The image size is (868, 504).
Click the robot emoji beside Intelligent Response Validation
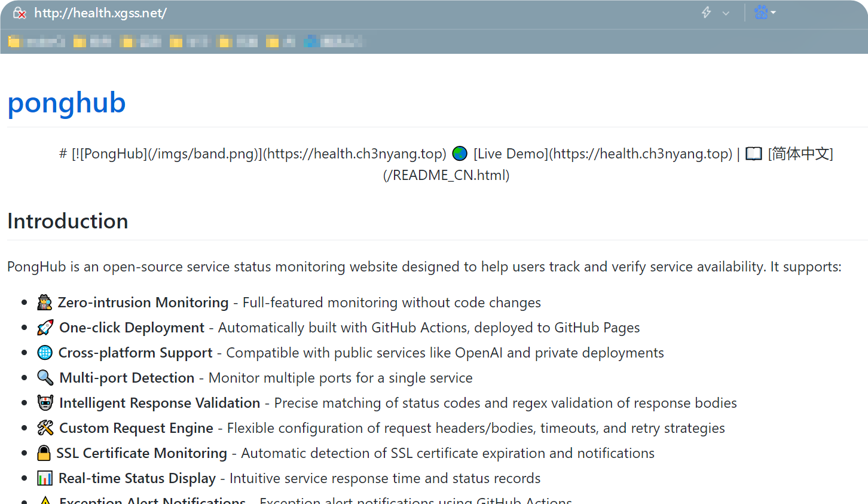[x=45, y=403]
